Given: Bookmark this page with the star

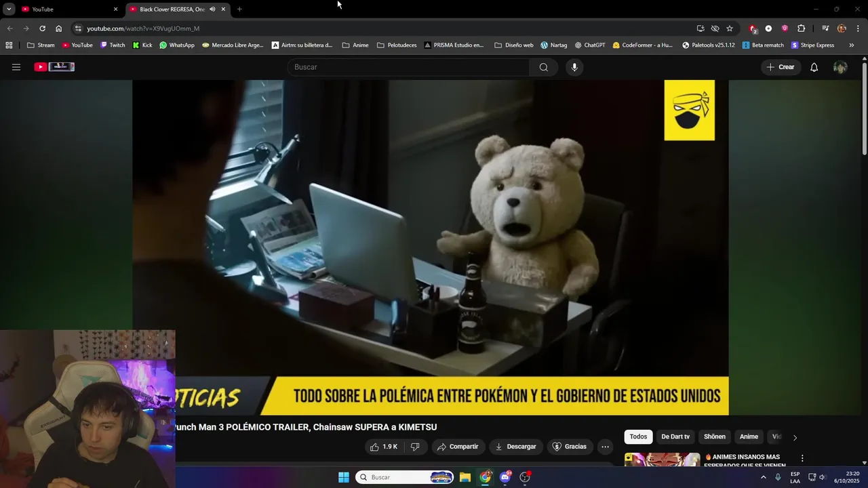Looking at the screenshot, I should [730, 28].
